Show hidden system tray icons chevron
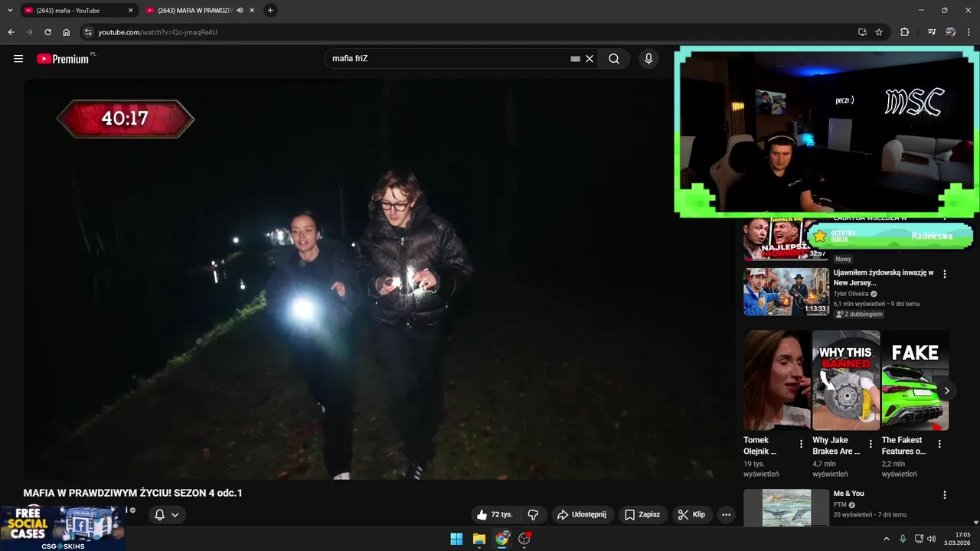 (x=887, y=539)
